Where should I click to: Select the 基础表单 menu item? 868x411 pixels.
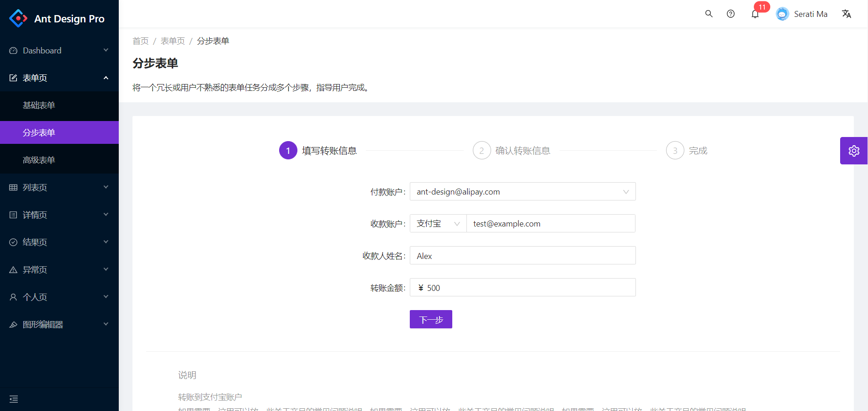[x=59, y=105]
